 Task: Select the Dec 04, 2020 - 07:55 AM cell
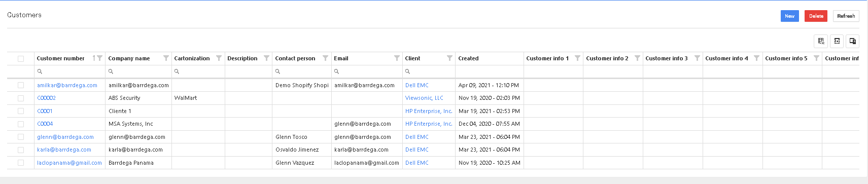coord(489,124)
